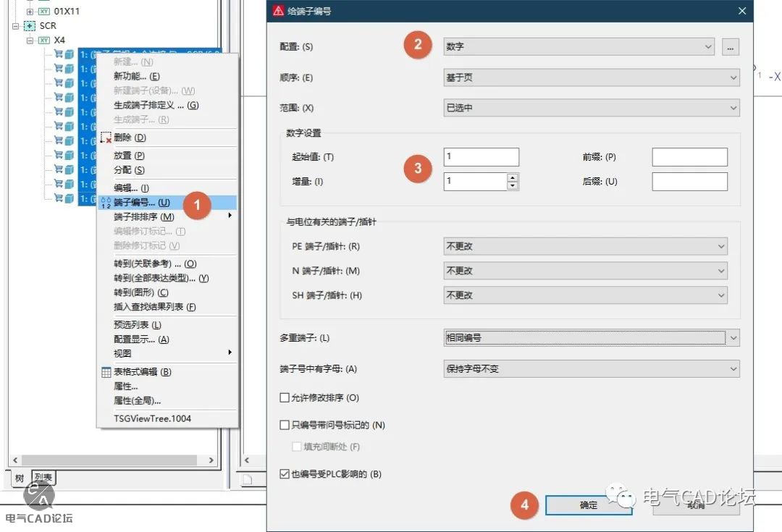Click the tree panel horizontal scrollbar
The width and height of the screenshot is (782, 532).
112,460
